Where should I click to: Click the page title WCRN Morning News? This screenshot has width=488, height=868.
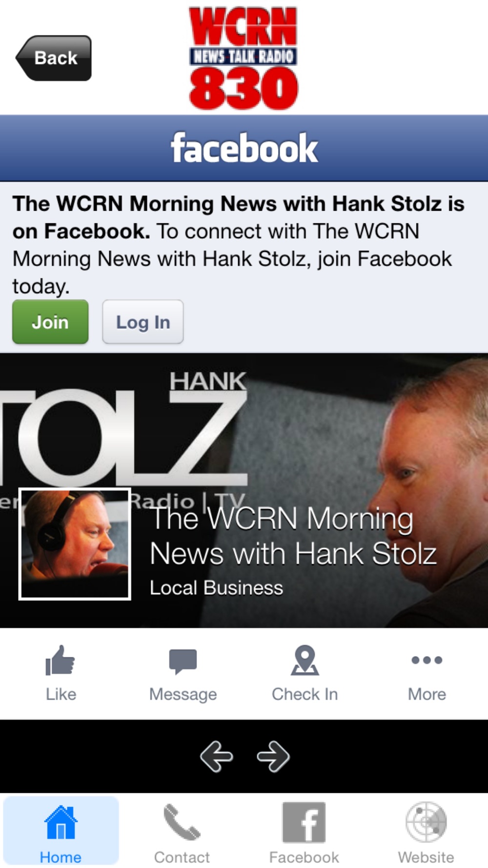(293, 536)
